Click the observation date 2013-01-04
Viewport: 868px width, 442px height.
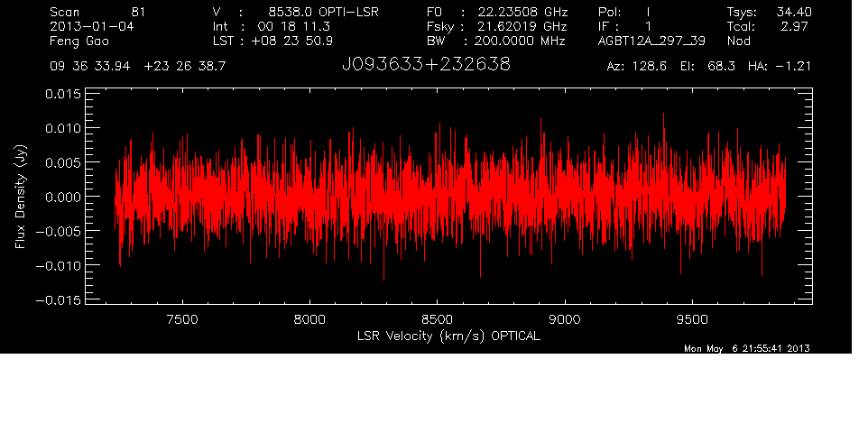[92, 26]
